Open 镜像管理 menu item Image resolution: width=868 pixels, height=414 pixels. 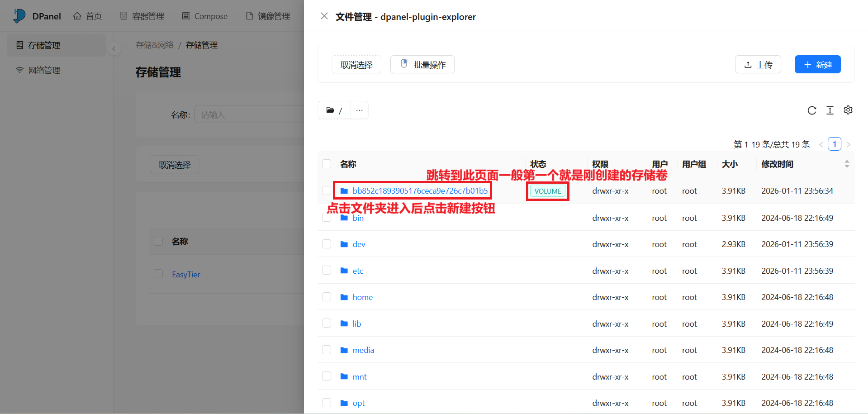[268, 16]
